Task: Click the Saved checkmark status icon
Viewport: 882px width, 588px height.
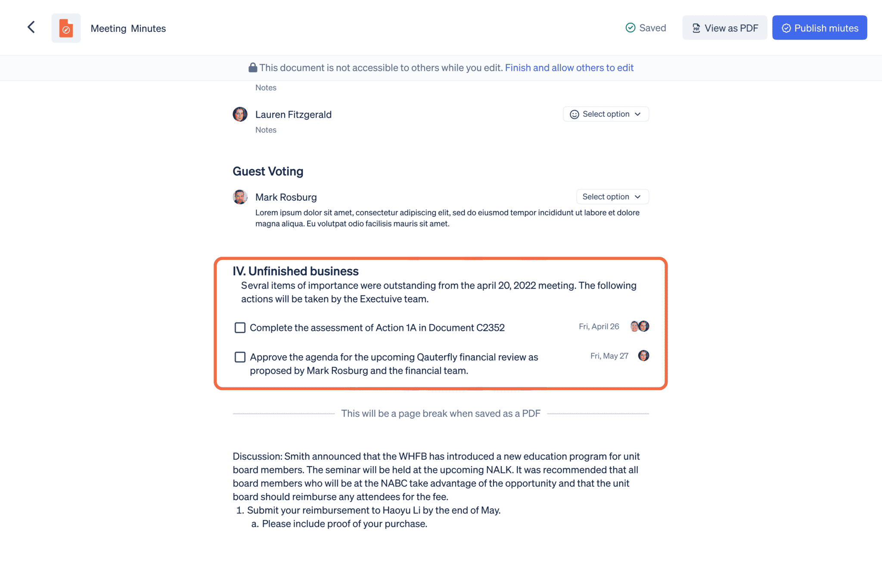Action: coord(630,28)
